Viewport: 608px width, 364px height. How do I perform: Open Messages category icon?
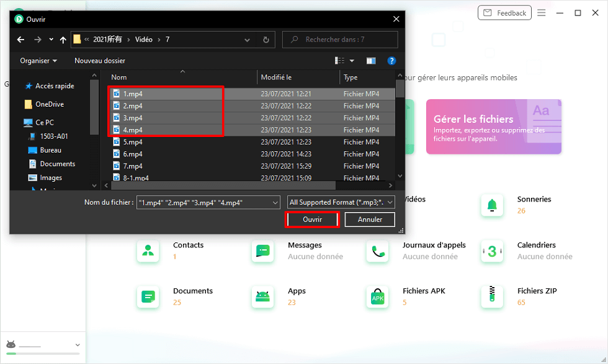[262, 251]
